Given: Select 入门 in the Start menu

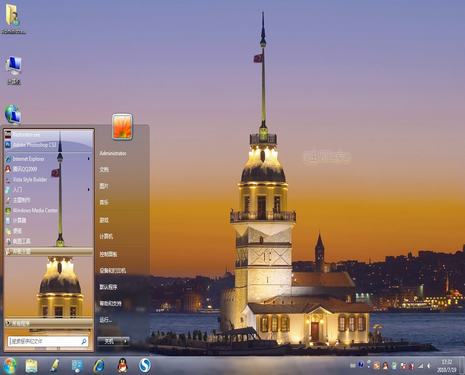Looking at the screenshot, I should [49, 190].
